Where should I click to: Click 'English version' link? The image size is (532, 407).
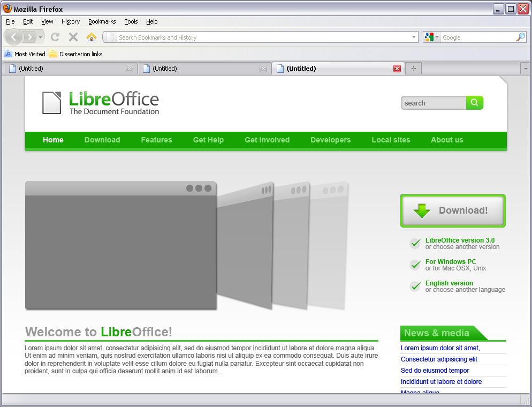pyautogui.click(x=449, y=283)
